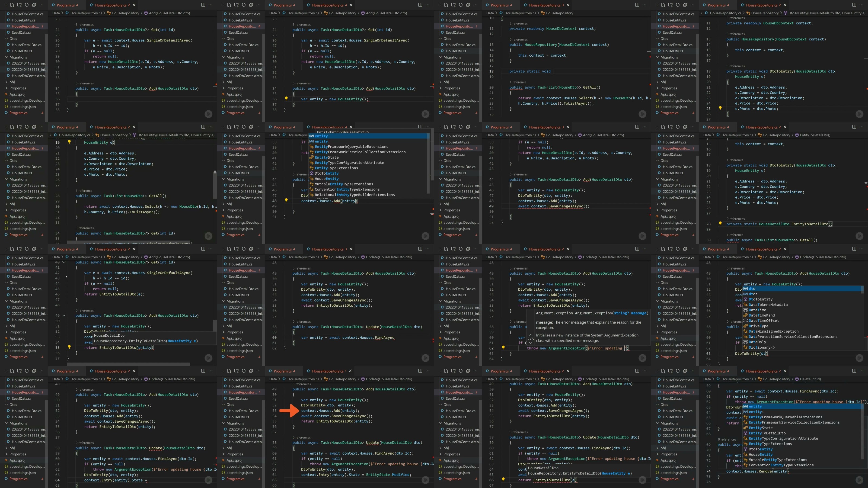Screen dimensions: 868x488
Task: Close the HouseRepository.cs tab showing badge 1
Action: 350,371
